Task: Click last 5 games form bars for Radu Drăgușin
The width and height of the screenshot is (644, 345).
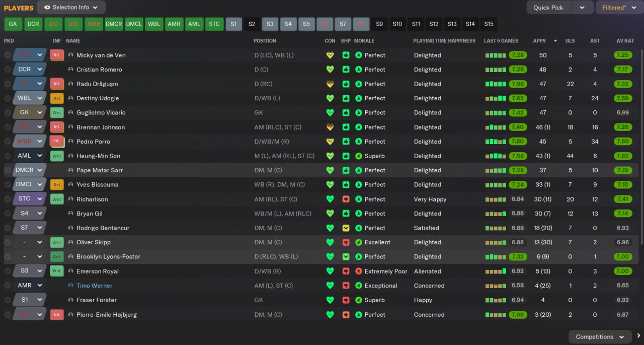Action: pos(496,84)
